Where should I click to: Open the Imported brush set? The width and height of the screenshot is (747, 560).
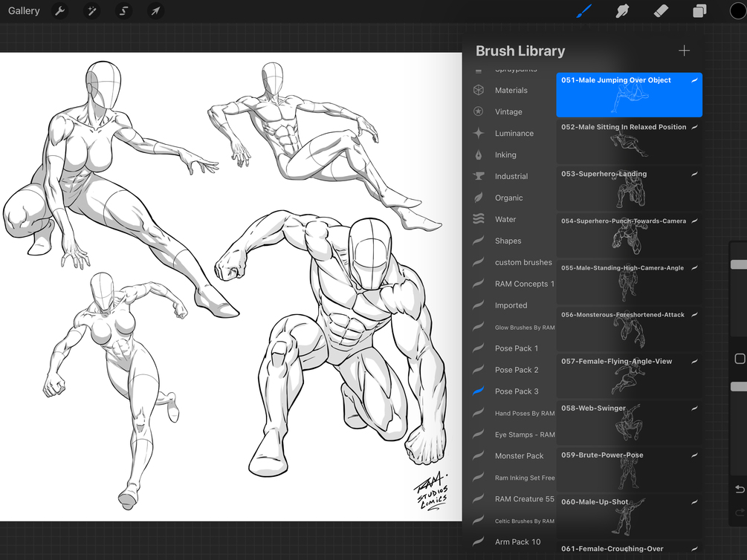pos(511,305)
